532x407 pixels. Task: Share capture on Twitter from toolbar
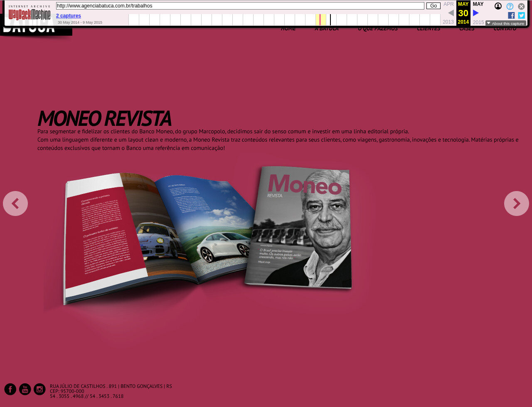point(521,15)
